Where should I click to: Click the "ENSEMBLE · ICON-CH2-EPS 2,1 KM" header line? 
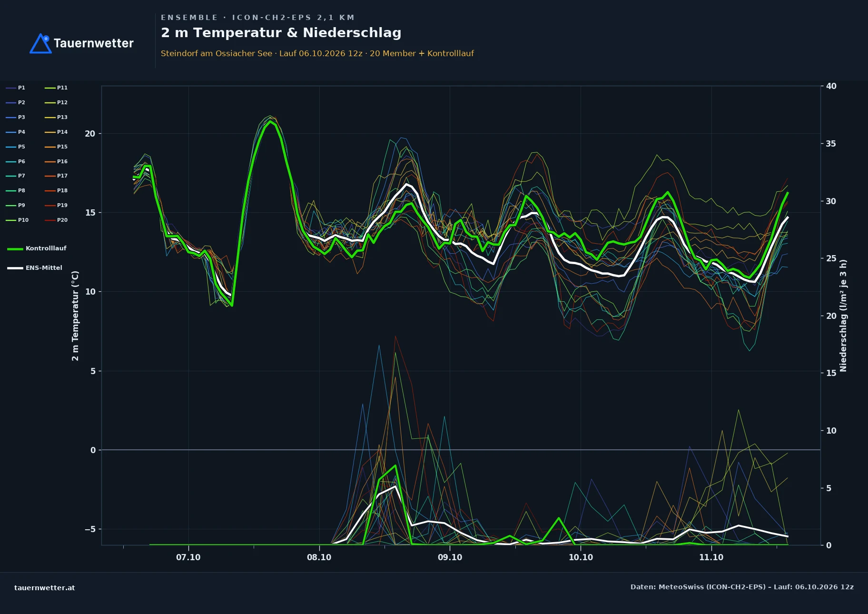pos(257,18)
